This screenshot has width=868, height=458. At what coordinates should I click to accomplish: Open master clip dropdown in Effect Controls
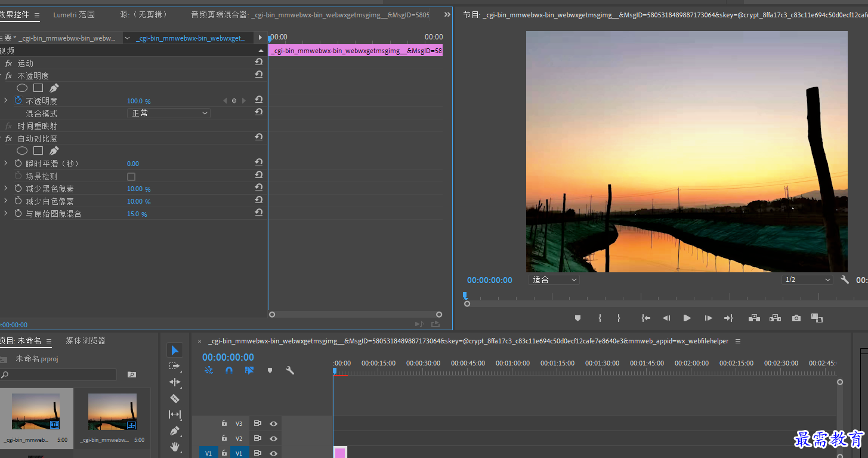coord(127,38)
